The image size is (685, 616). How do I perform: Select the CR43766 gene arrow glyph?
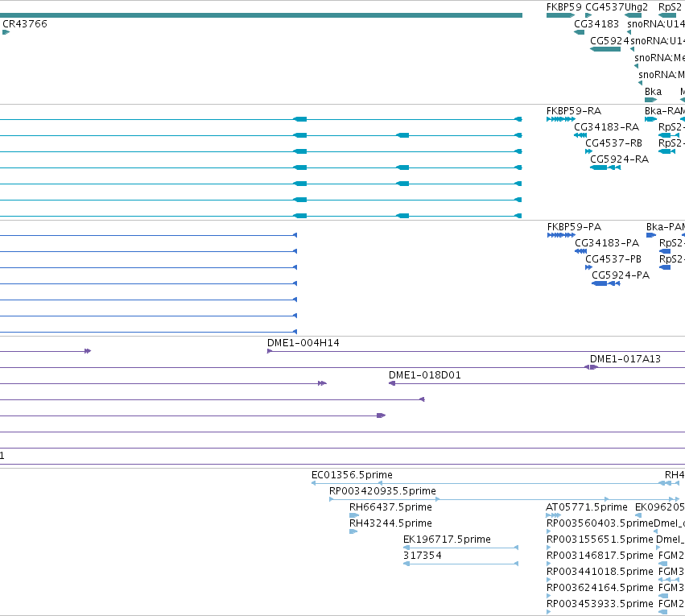point(6,32)
